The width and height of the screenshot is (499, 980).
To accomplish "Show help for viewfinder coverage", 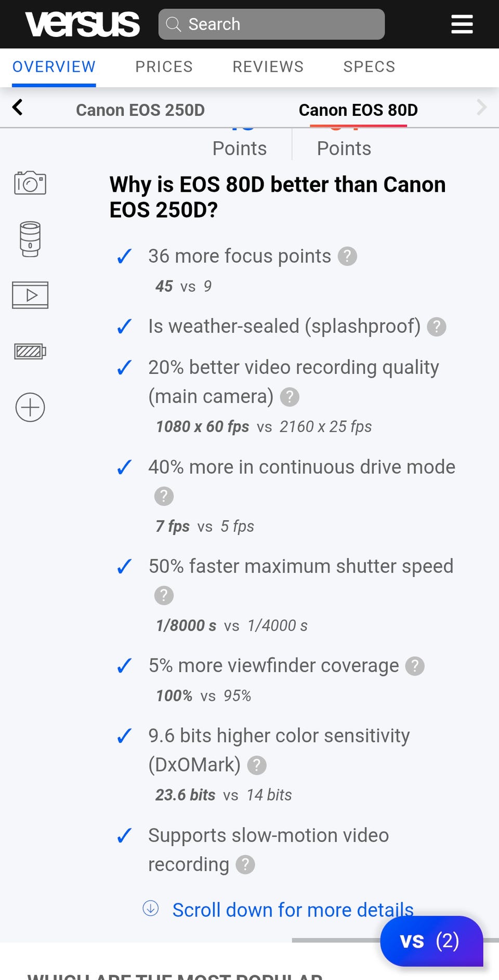I will coord(415,666).
